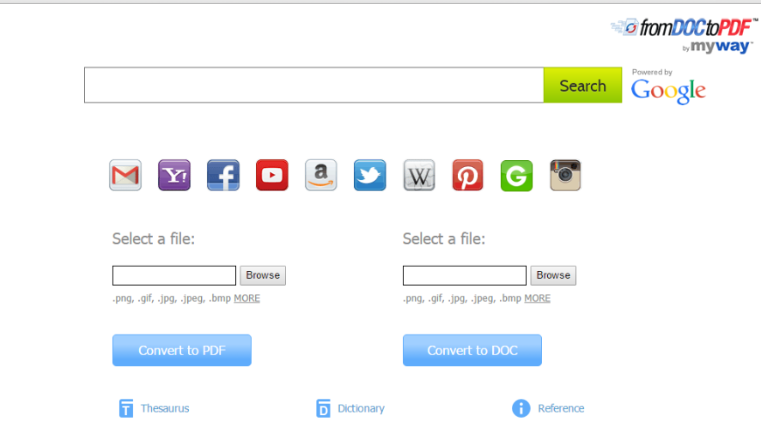Click Browse above the Convert to PDF button

[263, 276]
